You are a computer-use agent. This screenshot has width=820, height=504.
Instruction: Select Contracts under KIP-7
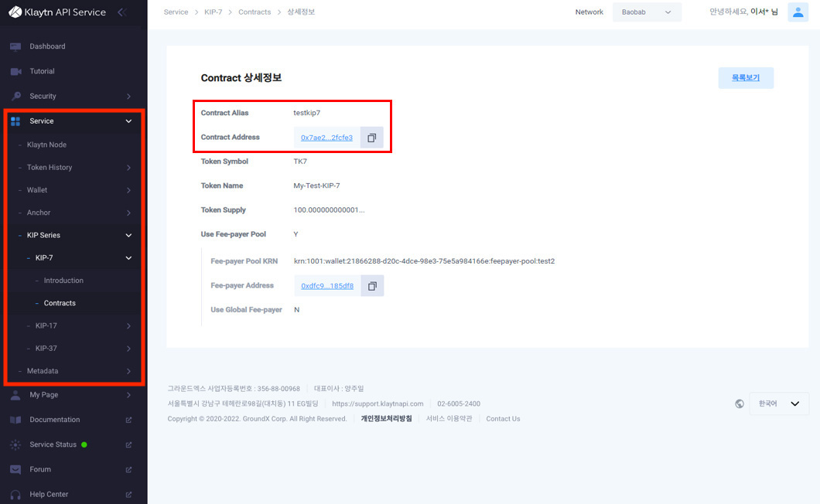(60, 303)
